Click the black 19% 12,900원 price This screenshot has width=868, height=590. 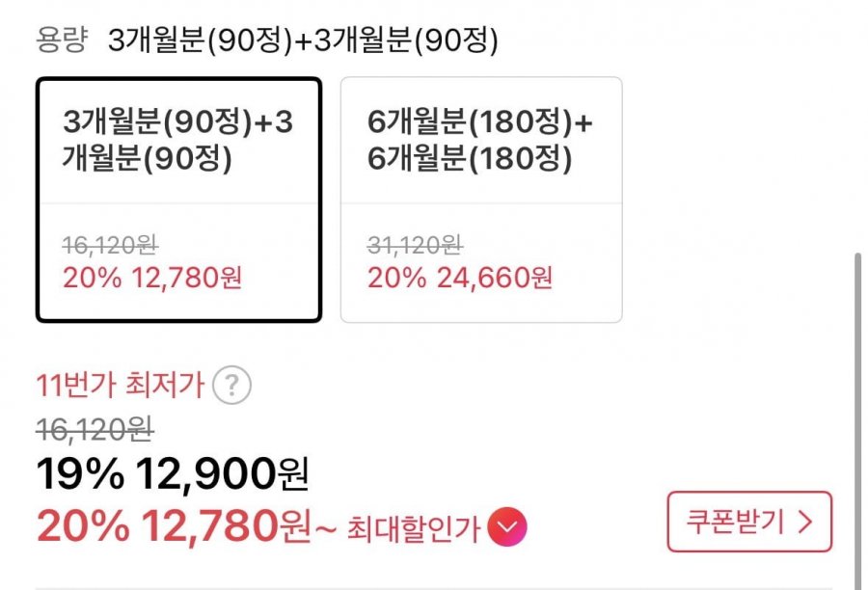pos(172,472)
